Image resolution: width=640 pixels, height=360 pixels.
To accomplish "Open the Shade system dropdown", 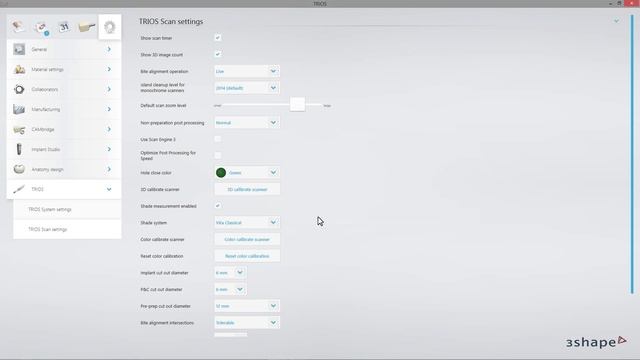I will (x=247, y=222).
